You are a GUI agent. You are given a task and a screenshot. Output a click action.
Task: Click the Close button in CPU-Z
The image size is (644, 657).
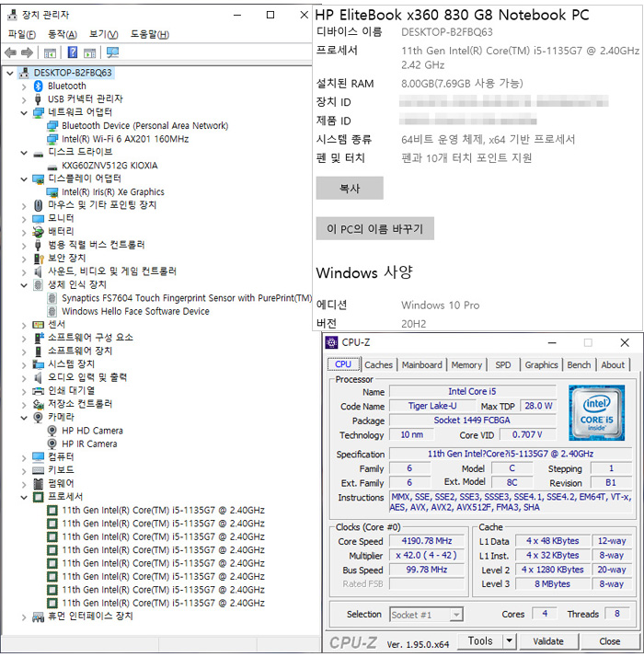(609, 641)
